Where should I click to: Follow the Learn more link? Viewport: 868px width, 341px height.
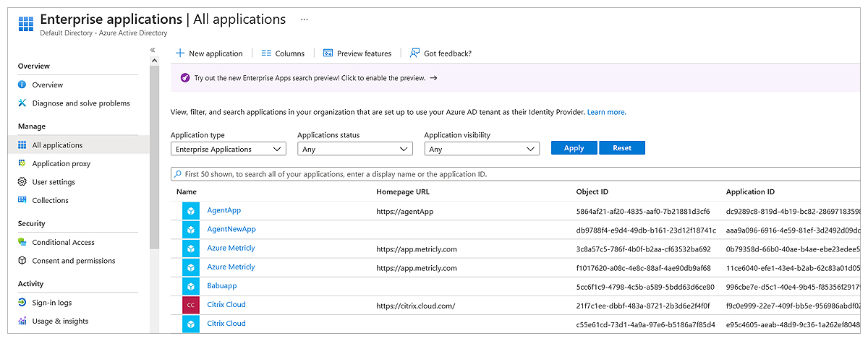click(x=607, y=112)
